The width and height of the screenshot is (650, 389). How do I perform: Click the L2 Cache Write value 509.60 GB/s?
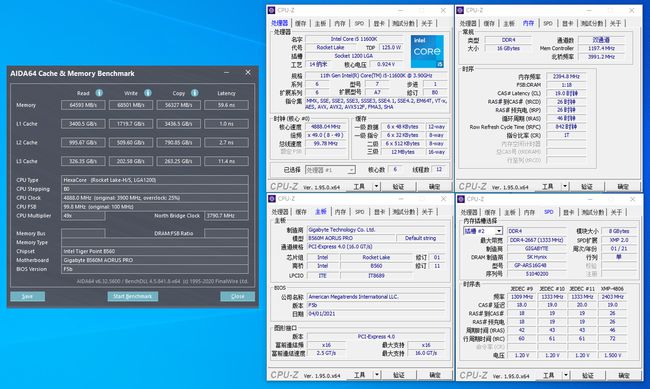(131, 143)
